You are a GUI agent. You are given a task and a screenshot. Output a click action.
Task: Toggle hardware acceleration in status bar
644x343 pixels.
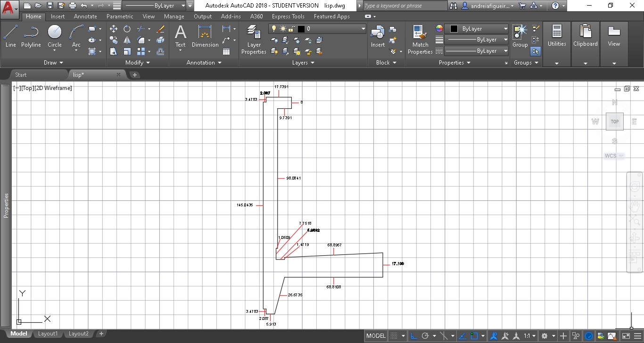[x=589, y=336]
